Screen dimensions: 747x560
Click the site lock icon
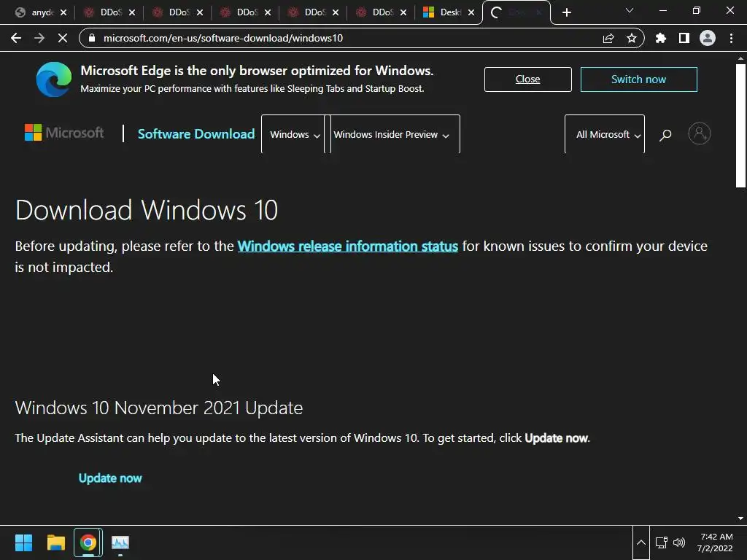point(93,38)
